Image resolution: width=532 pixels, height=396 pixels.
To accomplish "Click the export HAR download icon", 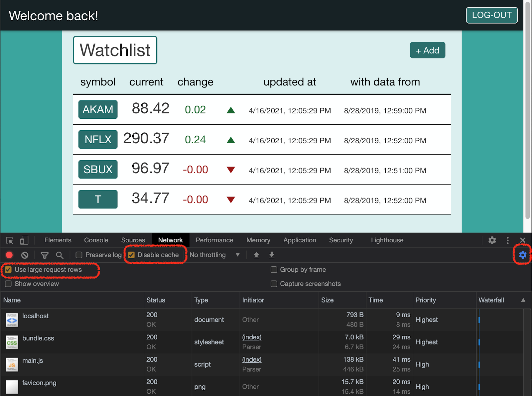I will pos(272,255).
